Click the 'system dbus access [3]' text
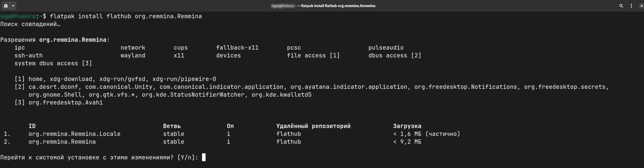This screenshot has width=644, height=168. tap(53, 63)
